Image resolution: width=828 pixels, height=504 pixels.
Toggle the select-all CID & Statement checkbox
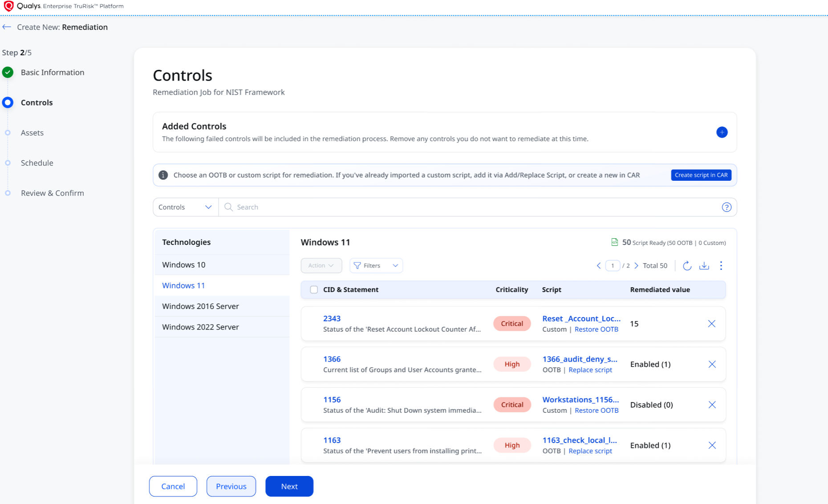(314, 290)
